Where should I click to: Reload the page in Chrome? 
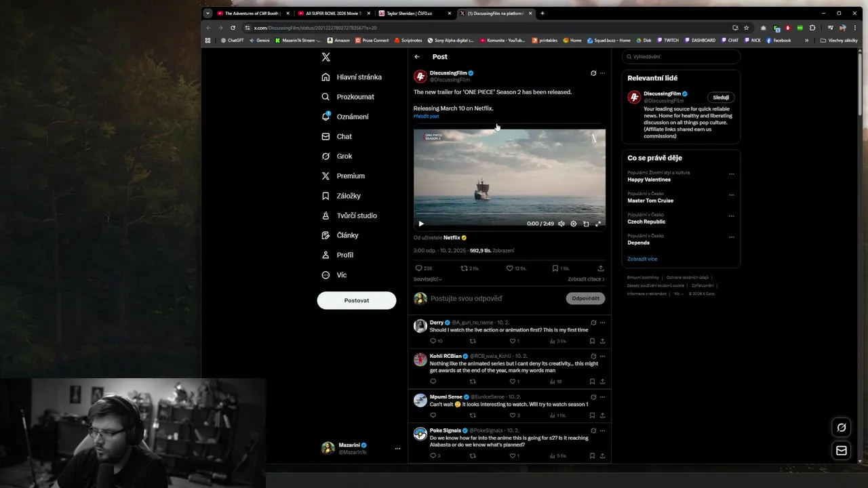(x=233, y=28)
